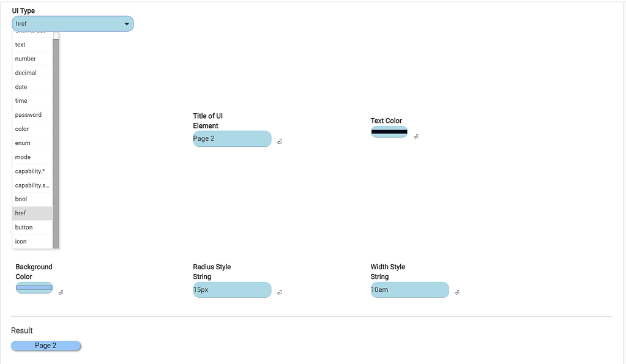The image size is (626, 364).
Task: Click the Radius Style String input field
Action: click(232, 290)
